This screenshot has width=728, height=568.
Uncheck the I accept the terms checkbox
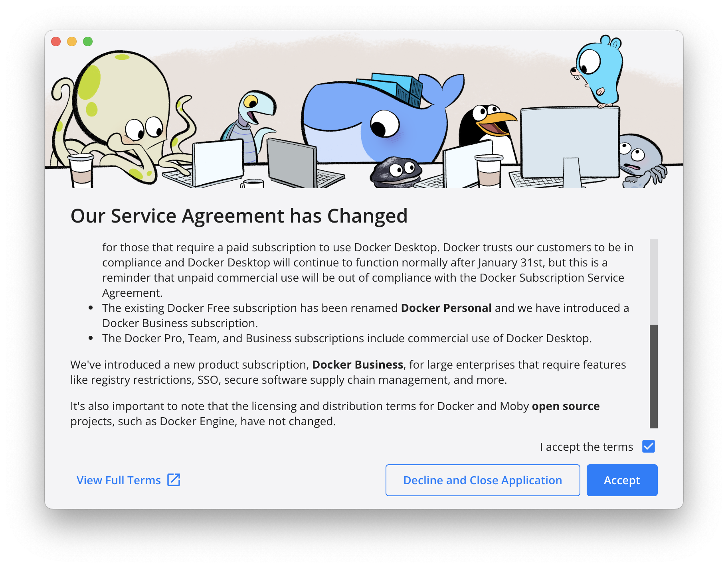(x=649, y=446)
